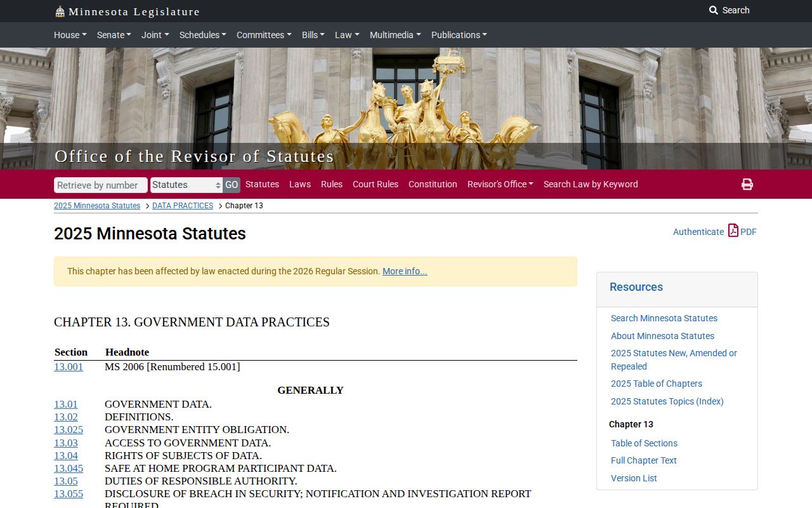Click Table of Sections link

644,443
